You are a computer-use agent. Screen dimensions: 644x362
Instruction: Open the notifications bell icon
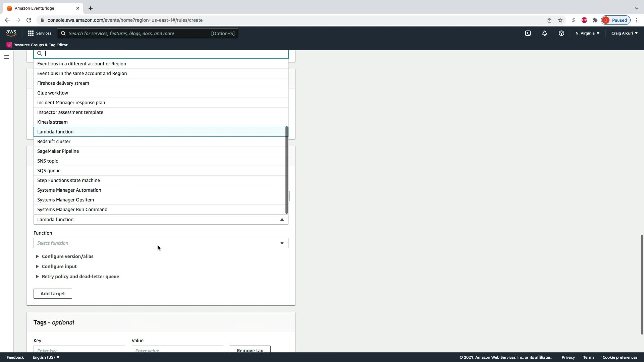(544, 33)
